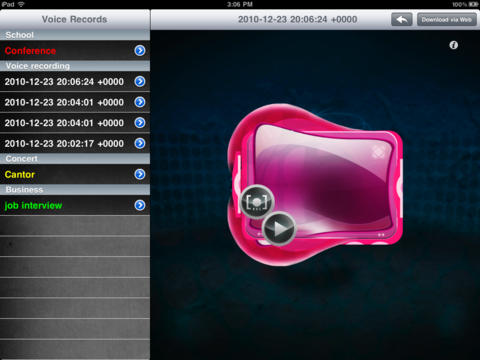Open details arrow for 20:06:24 recording
480x360 pixels.
tap(140, 82)
